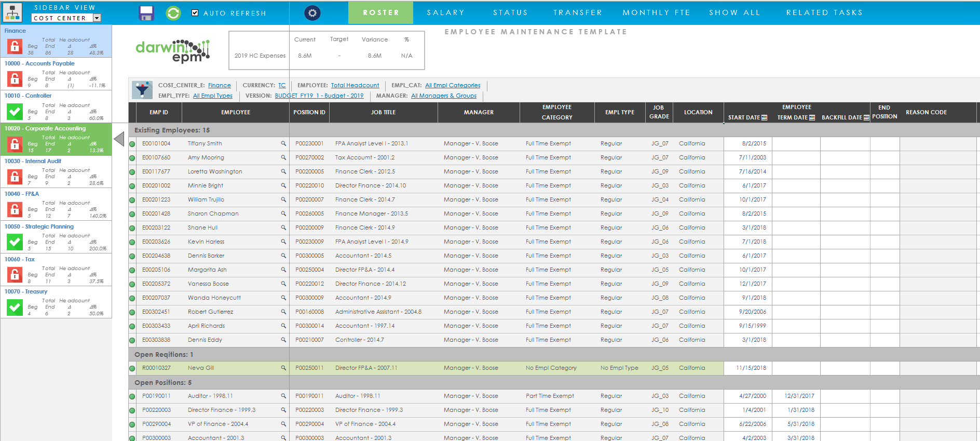
Task: Click the lock icon for Accounts Payable
Action: coord(15,79)
